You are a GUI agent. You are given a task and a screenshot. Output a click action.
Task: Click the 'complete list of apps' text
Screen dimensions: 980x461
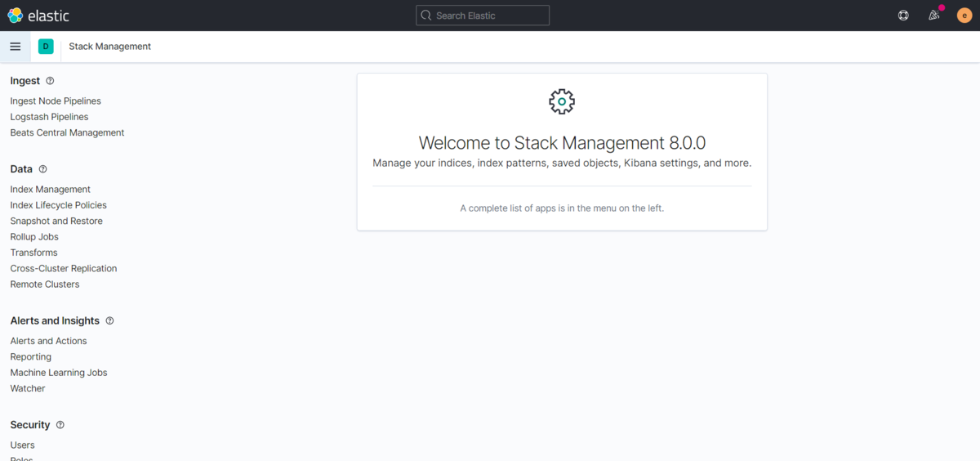click(x=562, y=208)
